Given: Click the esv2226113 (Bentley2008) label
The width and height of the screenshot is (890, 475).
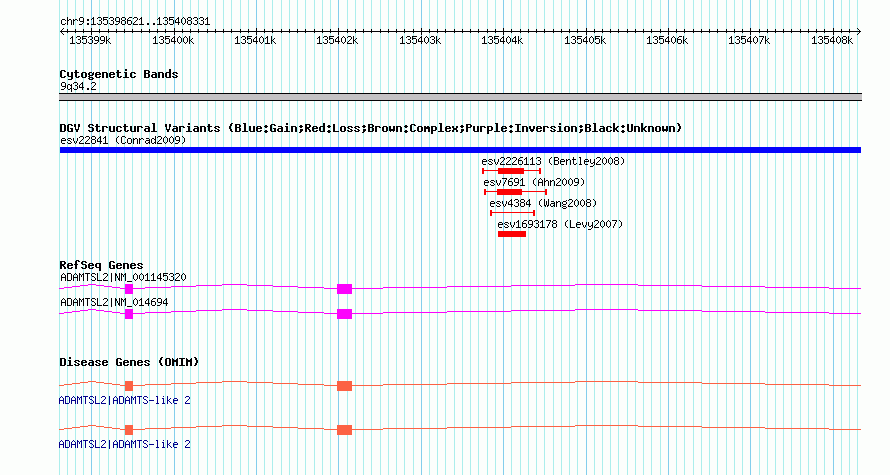Looking at the screenshot, I should pos(553,161).
